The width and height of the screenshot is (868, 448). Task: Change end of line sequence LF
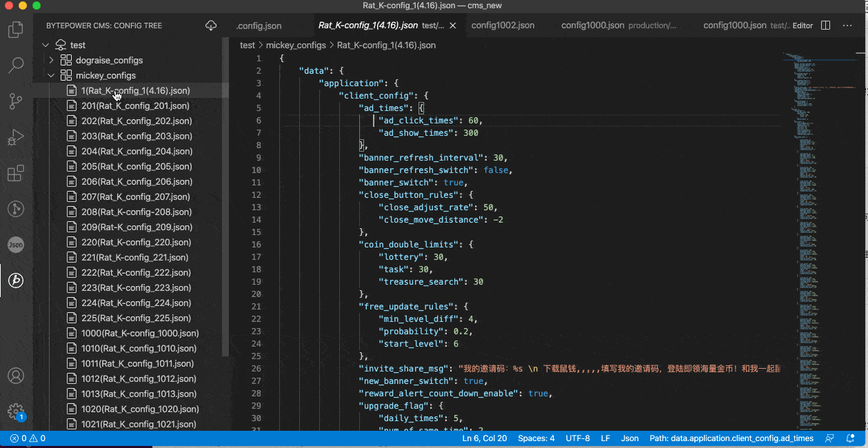point(605,438)
